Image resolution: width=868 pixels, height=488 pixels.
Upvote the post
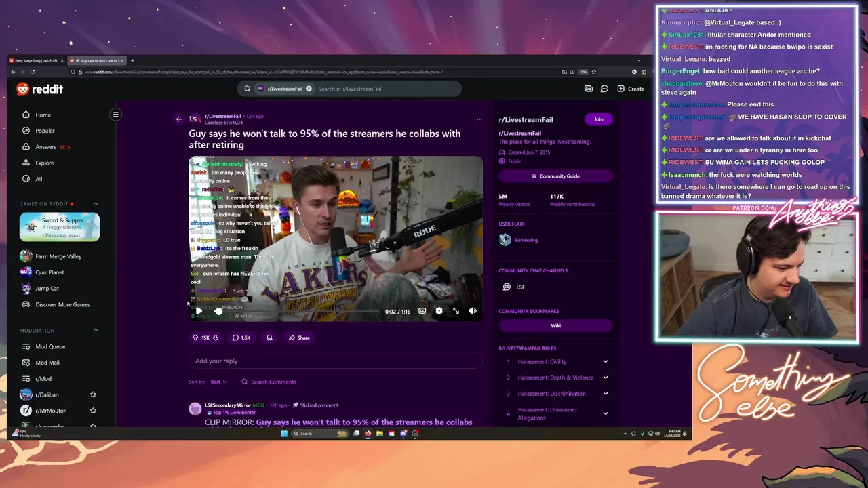pyautogui.click(x=195, y=338)
